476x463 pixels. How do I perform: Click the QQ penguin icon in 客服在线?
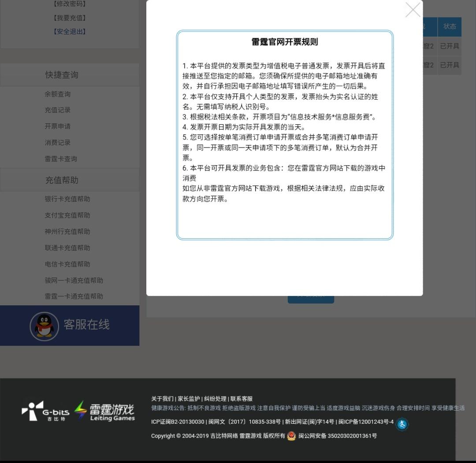45,326
